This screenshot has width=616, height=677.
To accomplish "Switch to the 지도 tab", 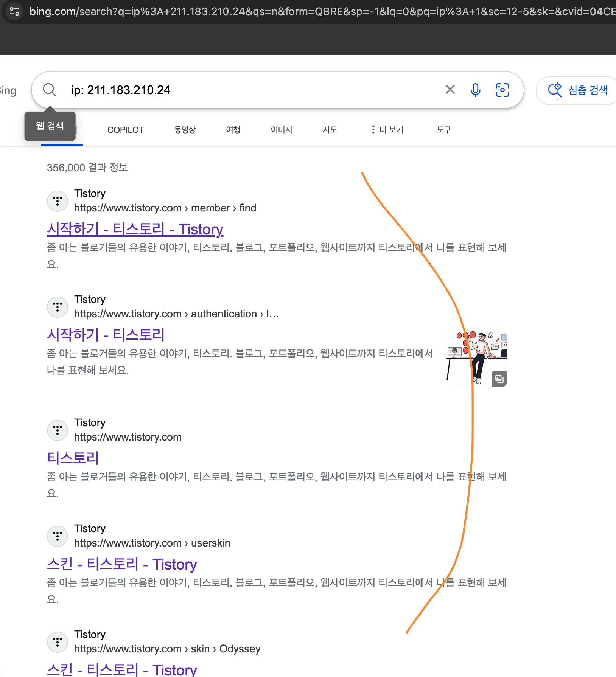I will click(330, 130).
